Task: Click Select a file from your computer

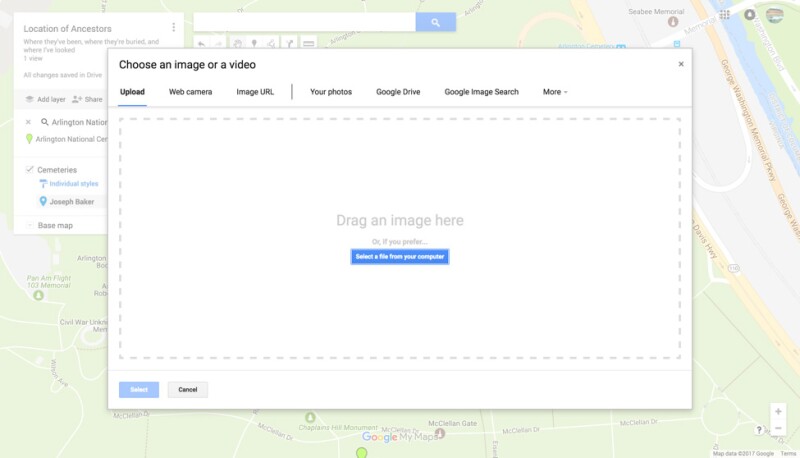Action: pos(399,257)
